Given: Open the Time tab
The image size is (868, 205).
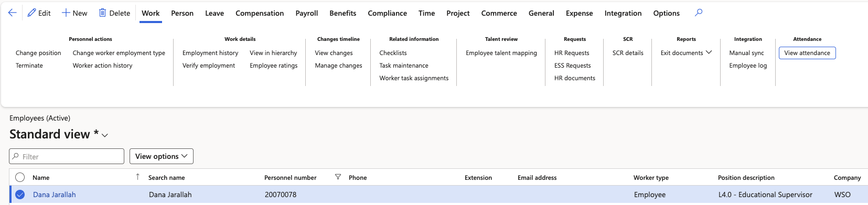Looking at the screenshot, I should [427, 13].
